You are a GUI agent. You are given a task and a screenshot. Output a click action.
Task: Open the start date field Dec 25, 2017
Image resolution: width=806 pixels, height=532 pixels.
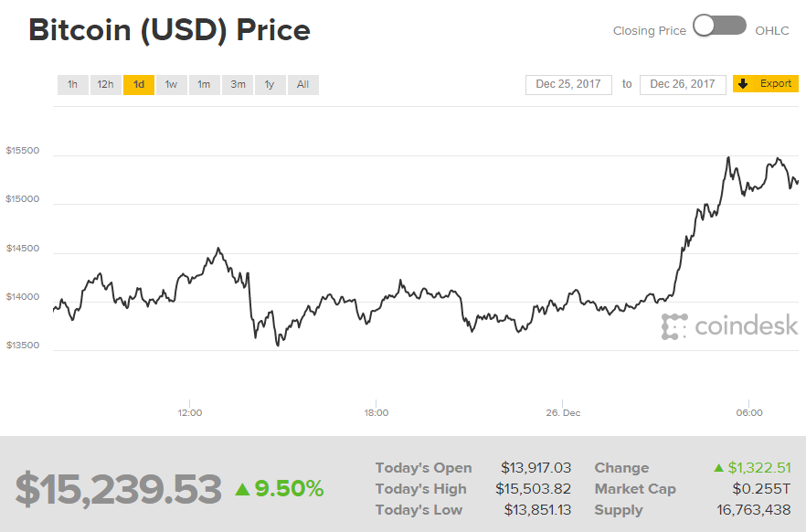(567, 83)
